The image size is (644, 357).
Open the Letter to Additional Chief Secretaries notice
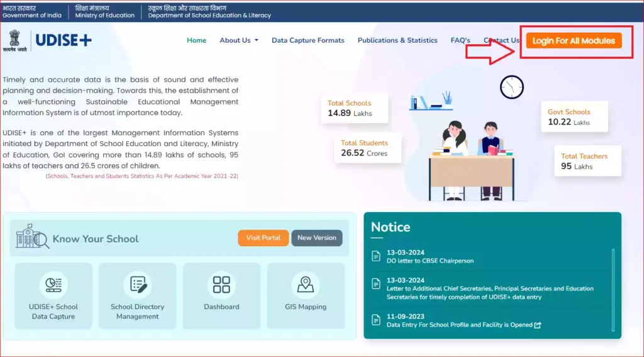(490, 293)
